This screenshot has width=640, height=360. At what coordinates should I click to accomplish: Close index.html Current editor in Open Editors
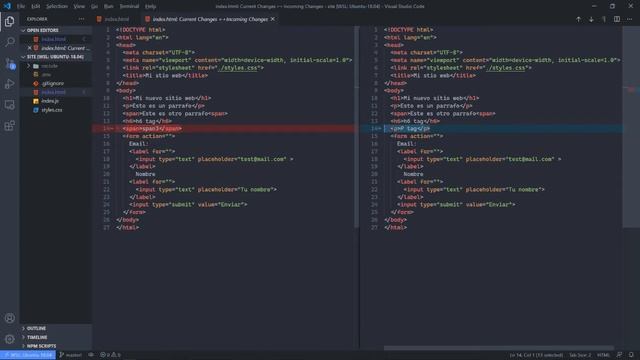point(29,48)
